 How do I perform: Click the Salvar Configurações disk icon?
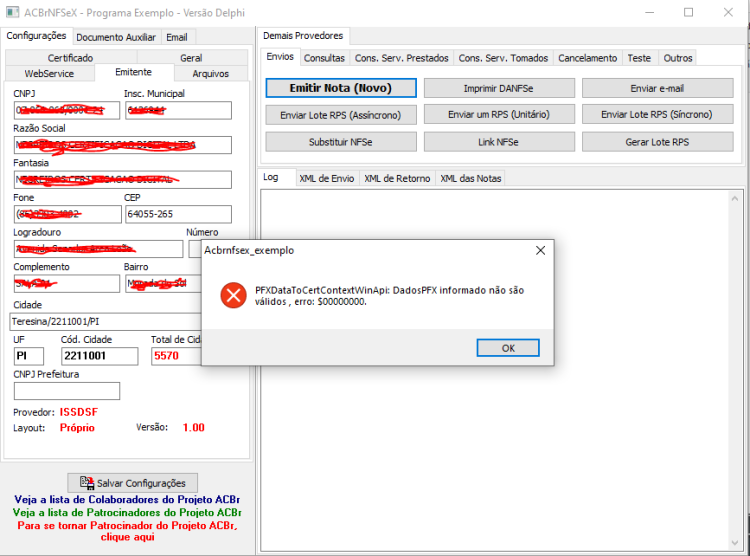[x=87, y=482]
